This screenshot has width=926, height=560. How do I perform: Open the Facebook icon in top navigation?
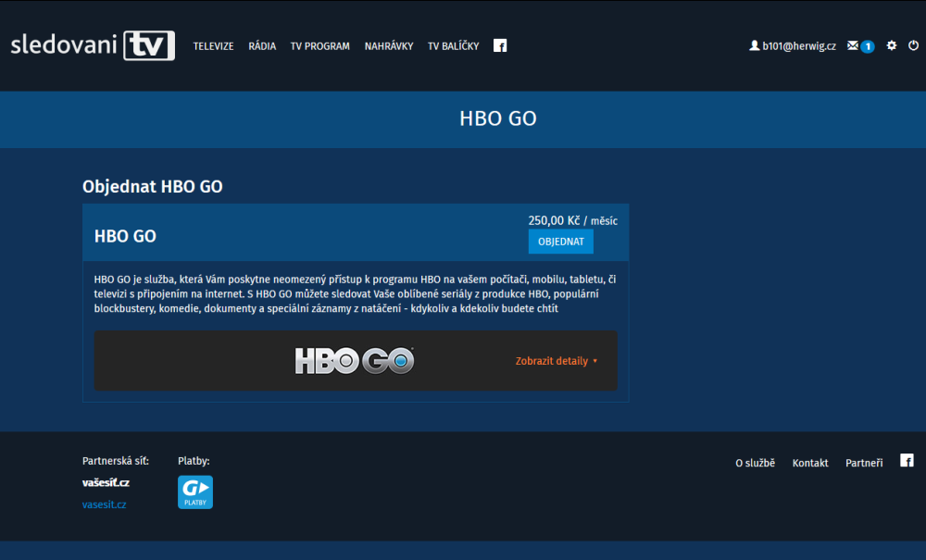click(x=500, y=46)
